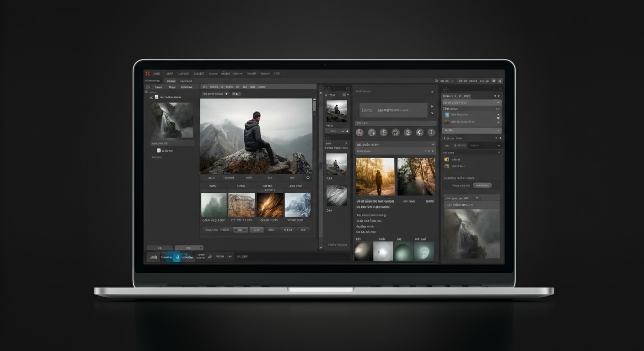Click the refresh icon in the left sidebar
644x351 pixels.
click(x=146, y=91)
